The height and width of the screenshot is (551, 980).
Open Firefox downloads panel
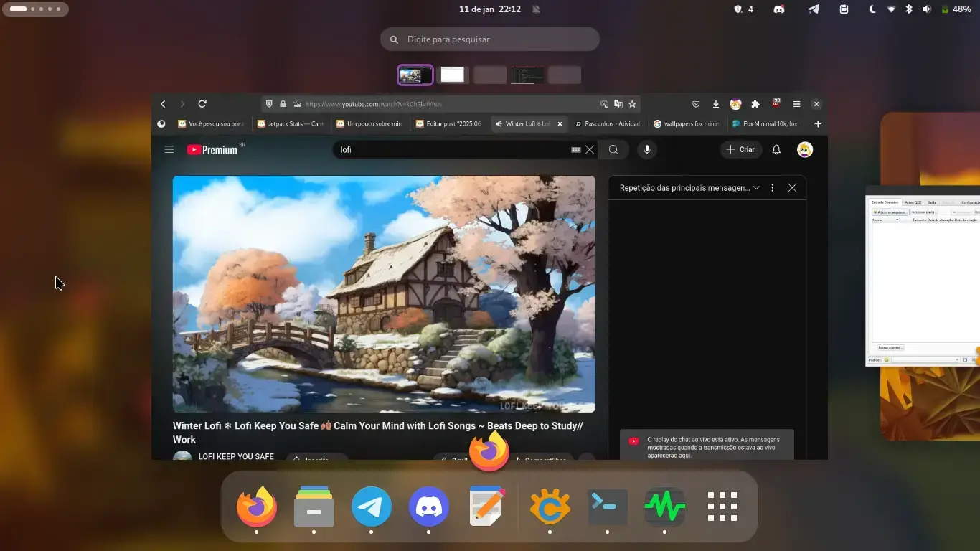(x=715, y=104)
